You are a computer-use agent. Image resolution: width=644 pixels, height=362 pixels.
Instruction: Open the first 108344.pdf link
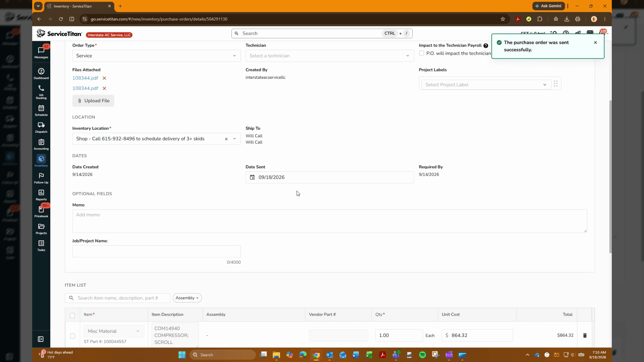pos(85,78)
